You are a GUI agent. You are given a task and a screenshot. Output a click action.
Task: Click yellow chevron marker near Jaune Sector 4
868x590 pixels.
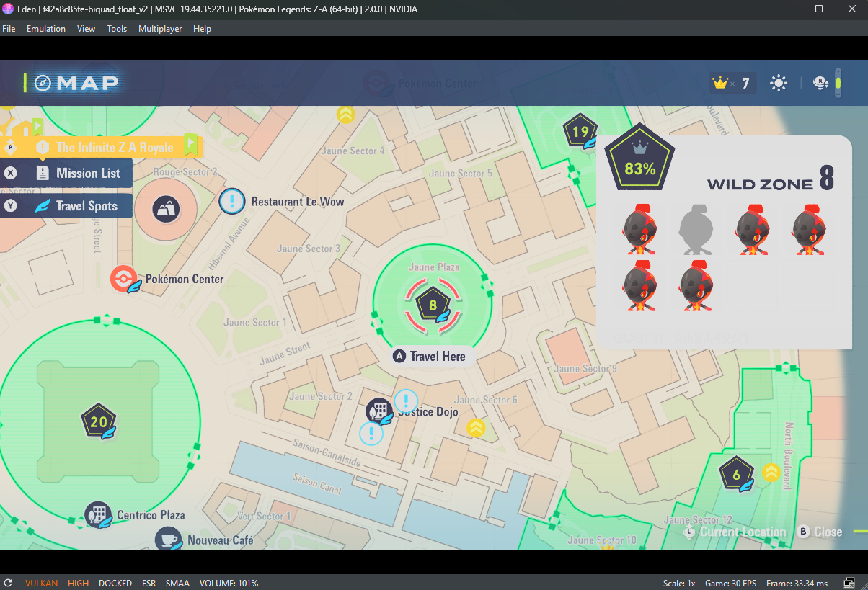(346, 114)
